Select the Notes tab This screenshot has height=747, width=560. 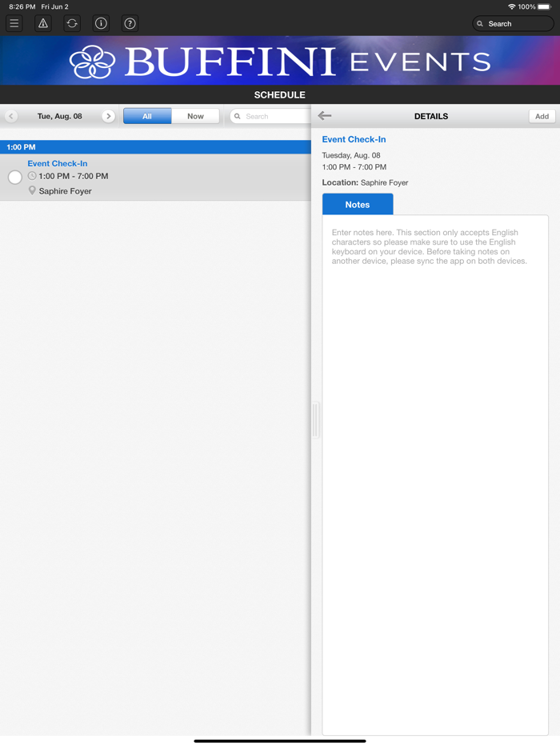coord(358,205)
